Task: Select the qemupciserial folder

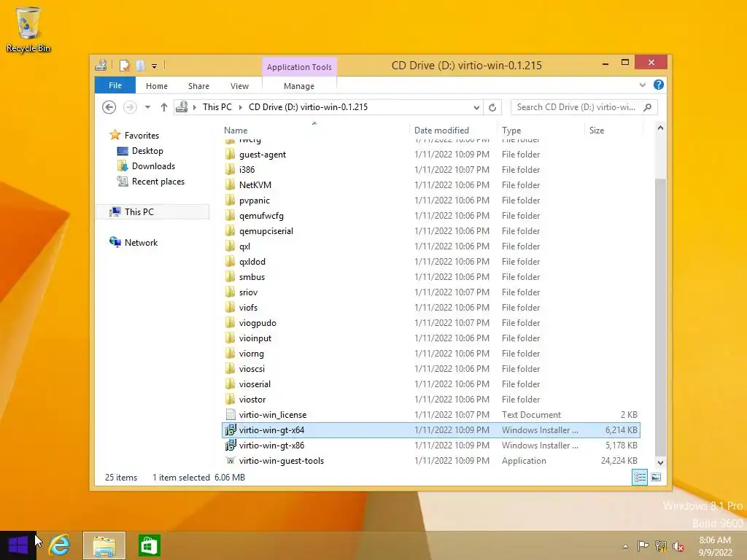Action: pos(430,231)
